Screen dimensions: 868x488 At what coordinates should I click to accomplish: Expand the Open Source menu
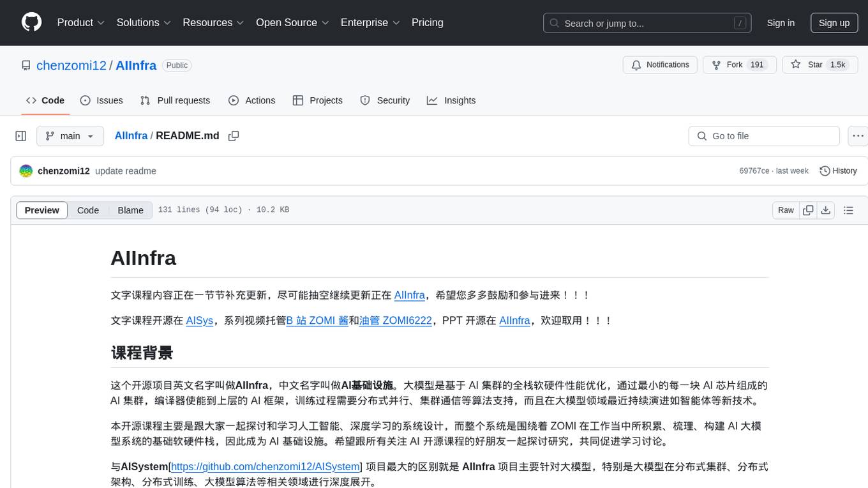coord(292,22)
